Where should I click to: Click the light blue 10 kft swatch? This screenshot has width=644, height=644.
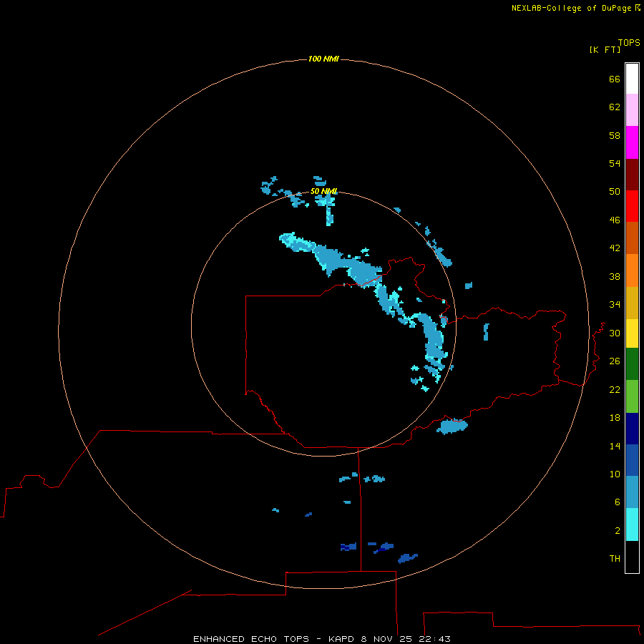click(x=632, y=492)
